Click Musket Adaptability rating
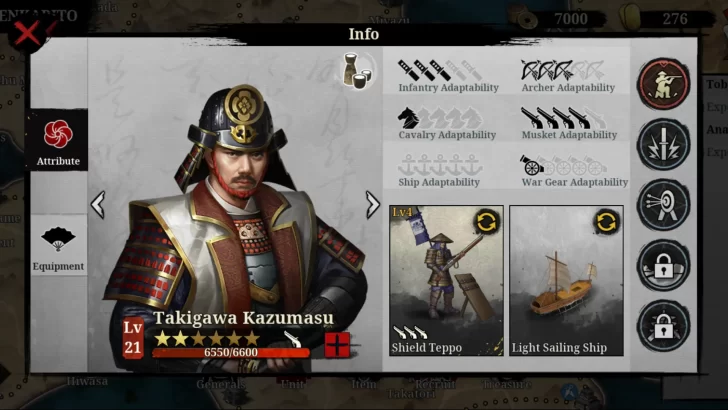 [563, 118]
